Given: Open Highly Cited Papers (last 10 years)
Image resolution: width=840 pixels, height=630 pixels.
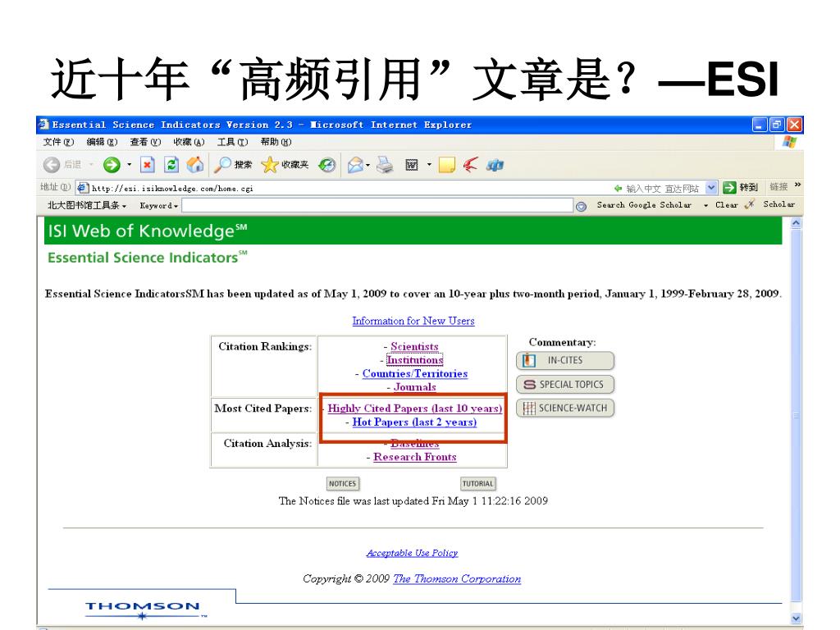Looking at the screenshot, I should pyautogui.click(x=414, y=409).
